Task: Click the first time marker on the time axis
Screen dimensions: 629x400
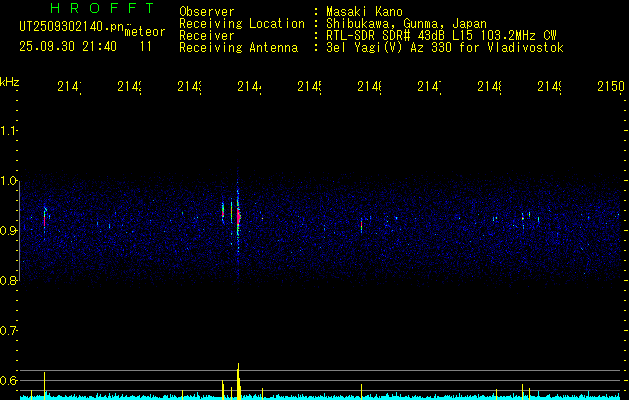Action: point(69,88)
